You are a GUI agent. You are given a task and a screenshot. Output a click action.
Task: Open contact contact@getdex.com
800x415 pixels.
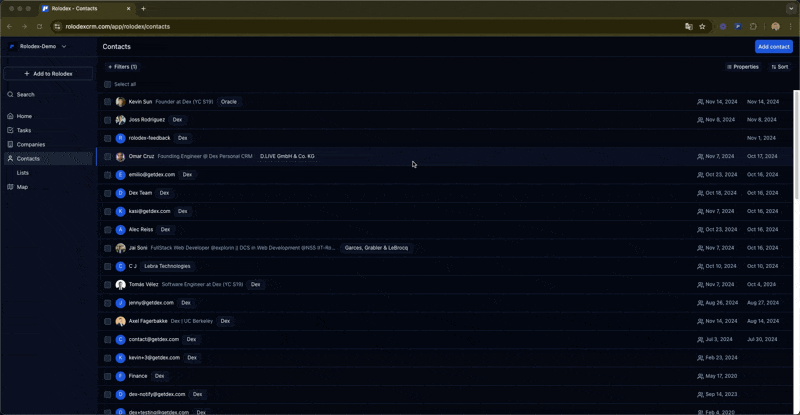(x=154, y=339)
